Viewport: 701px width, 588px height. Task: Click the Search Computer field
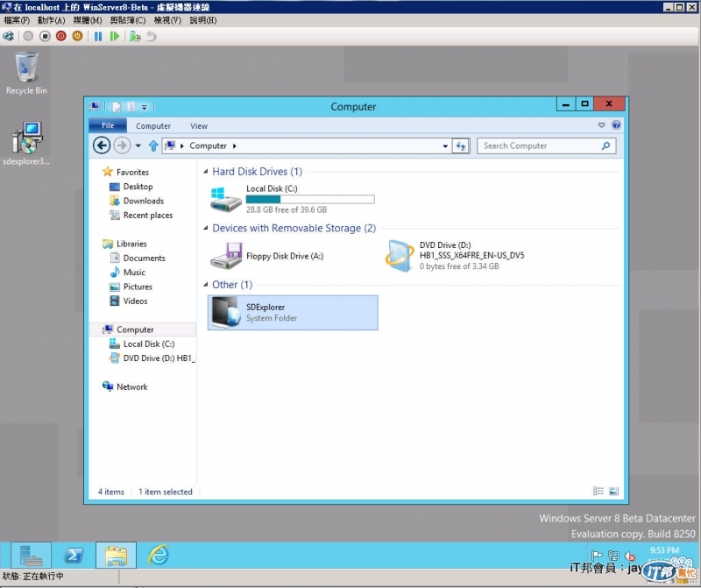(x=546, y=145)
